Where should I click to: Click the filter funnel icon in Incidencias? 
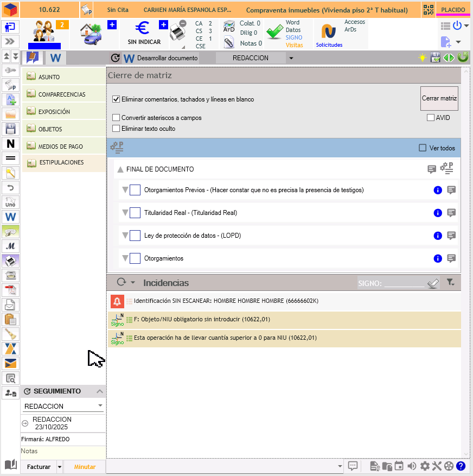pyautogui.click(x=450, y=282)
